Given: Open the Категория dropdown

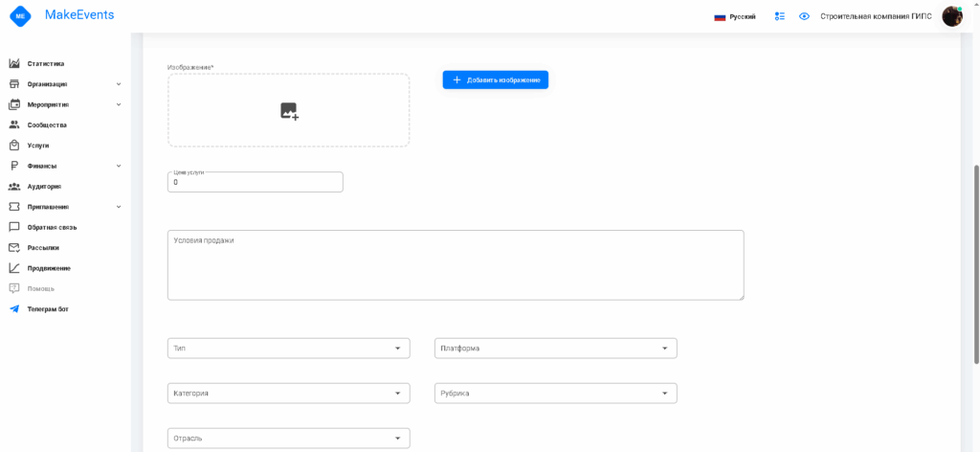Looking at the screenshot, I should pyautogui.click(x=288, y=394).
